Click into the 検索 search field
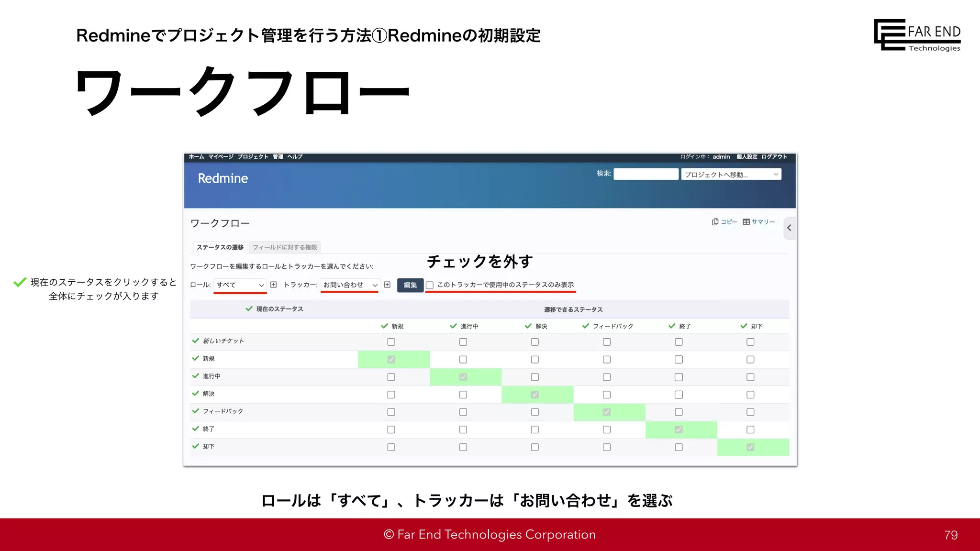Image resolution: width=980 pixels, height=551 pixels. click(646, 174)
